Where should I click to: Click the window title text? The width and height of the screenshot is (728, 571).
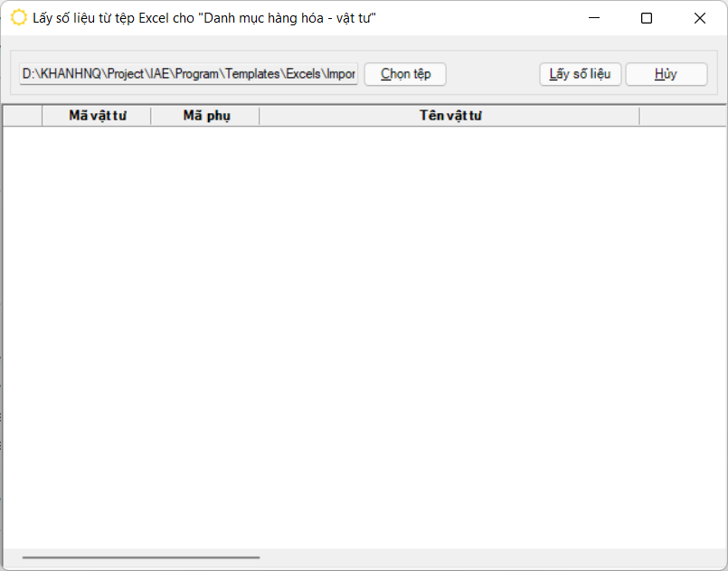(x=203, y=18)
